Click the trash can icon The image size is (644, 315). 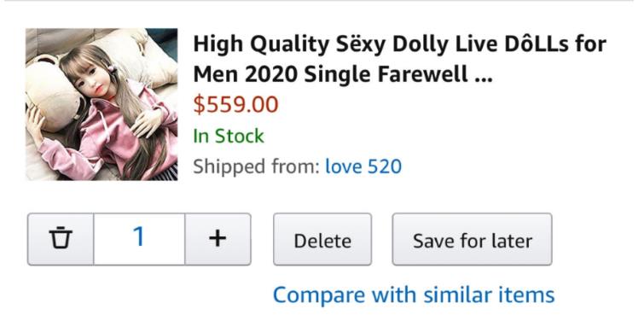pyautogui.click(x=61, y=239)
